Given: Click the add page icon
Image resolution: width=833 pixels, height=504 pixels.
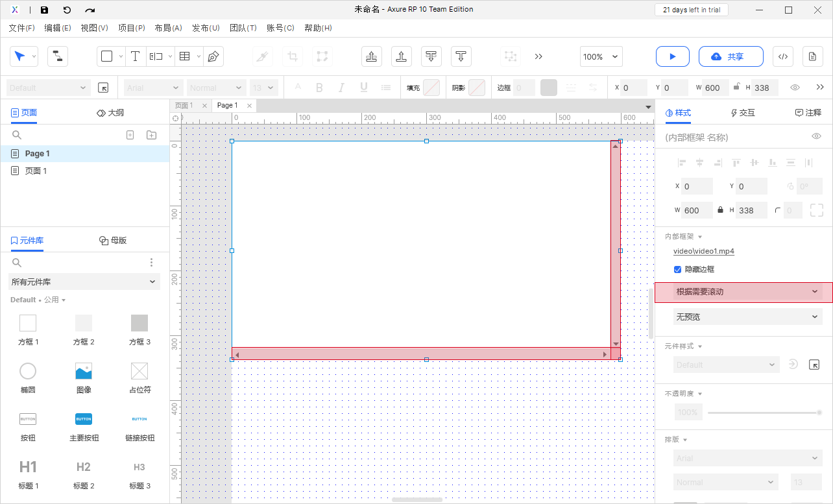Looking at the screenshot, I should (130, 135).
